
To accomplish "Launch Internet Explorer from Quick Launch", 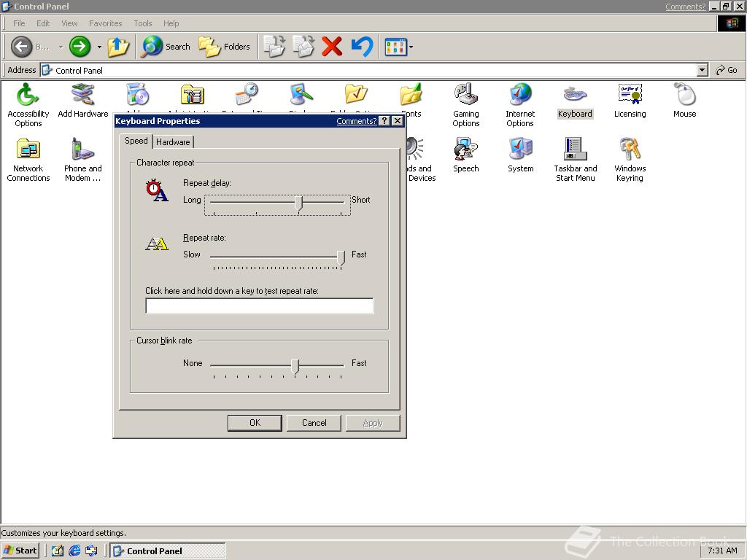I will click(75, 551).
